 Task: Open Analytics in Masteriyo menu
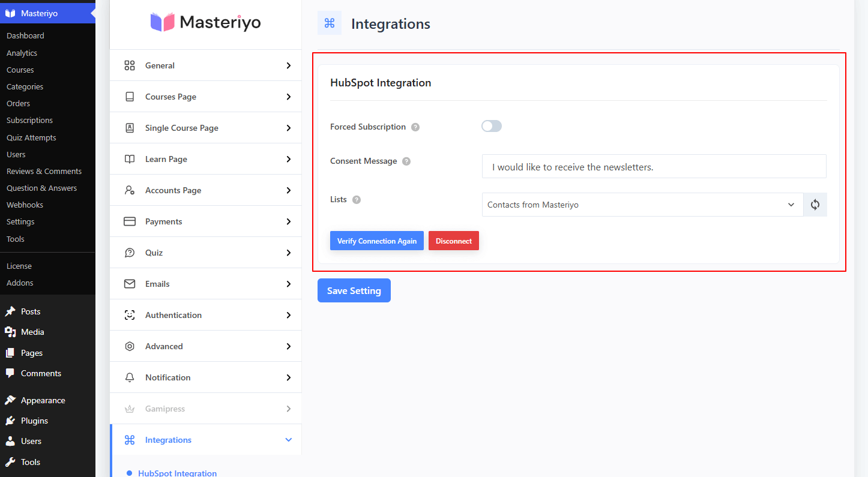point(22,53)
